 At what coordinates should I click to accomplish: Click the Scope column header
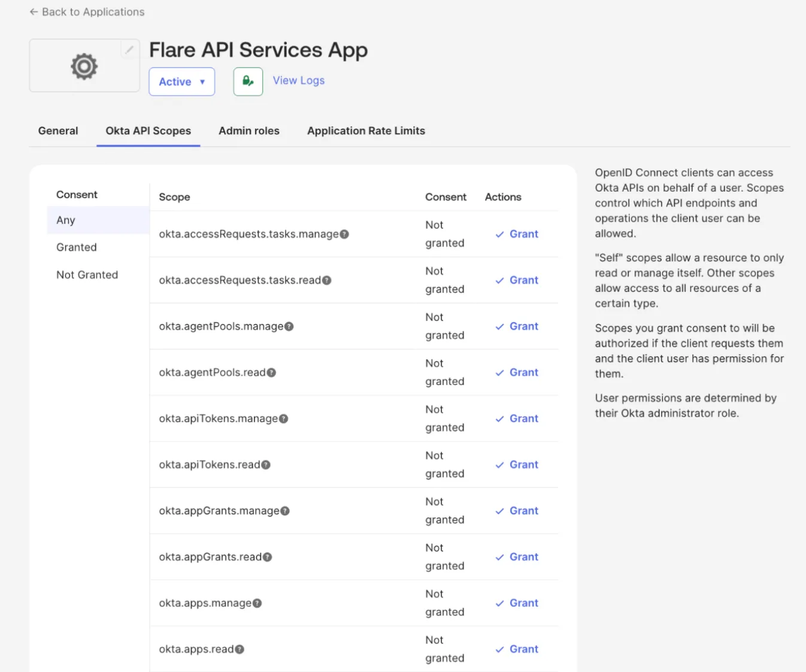174,197
